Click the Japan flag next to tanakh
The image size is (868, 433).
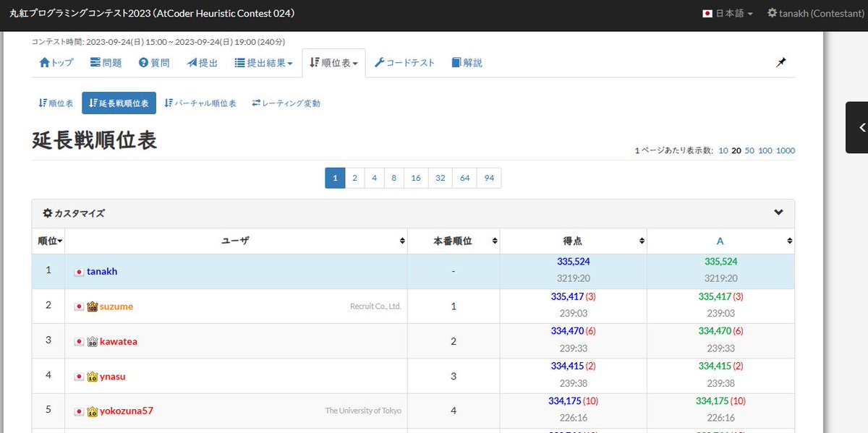79,272
